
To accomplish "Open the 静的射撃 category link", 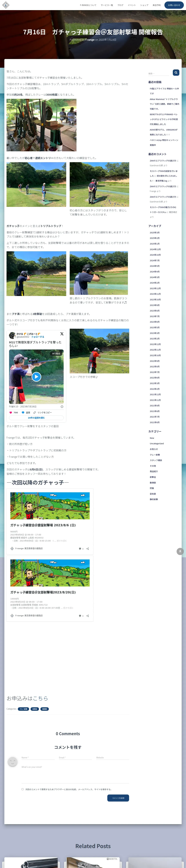I will click(154, 499).
